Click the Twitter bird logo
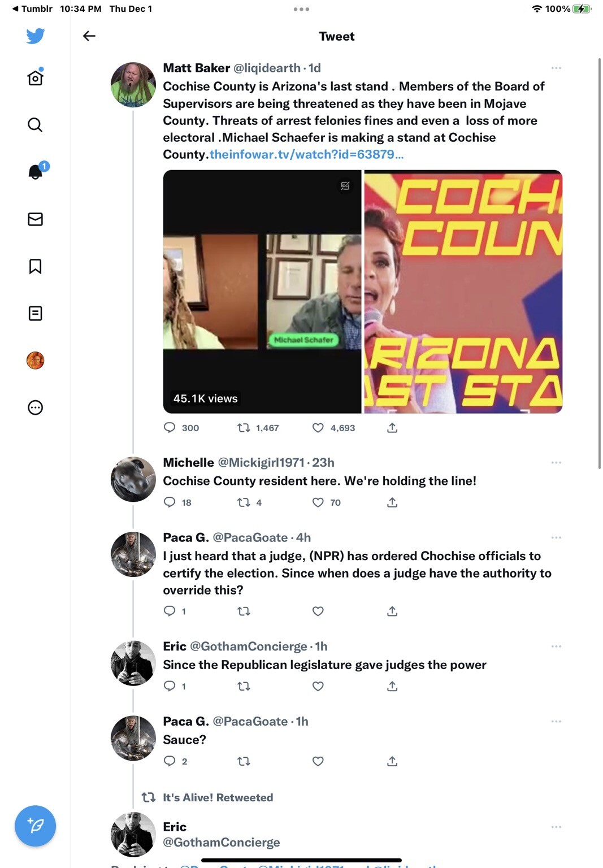This screenshot has height=868, width=603. pos(35,36)
